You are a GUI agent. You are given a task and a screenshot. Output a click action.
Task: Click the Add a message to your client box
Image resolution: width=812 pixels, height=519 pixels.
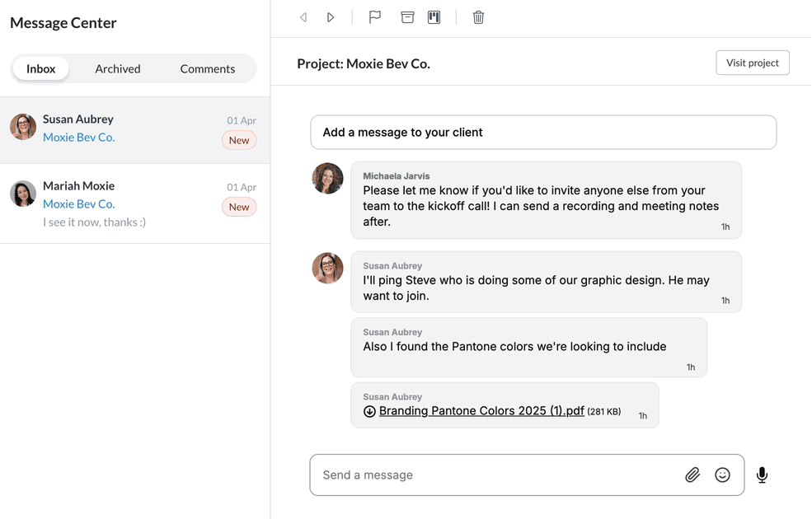click(x=543, y=133)
